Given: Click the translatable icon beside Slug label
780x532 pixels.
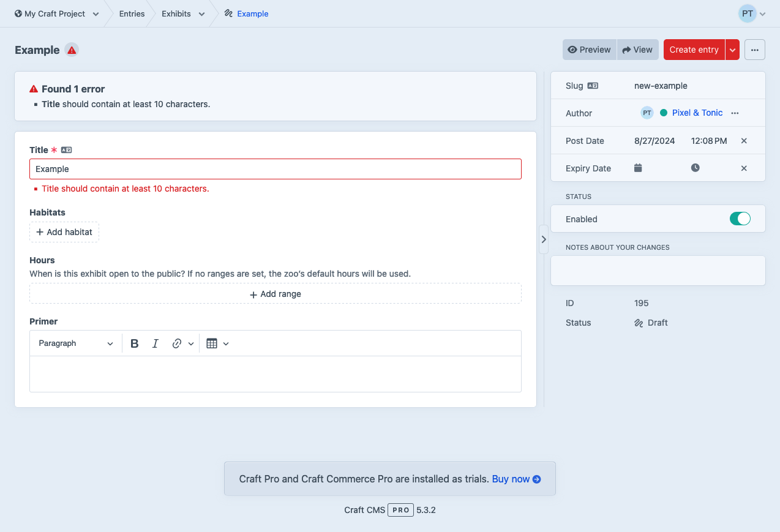Looking at the screenshot, I should tap(593, 86).
